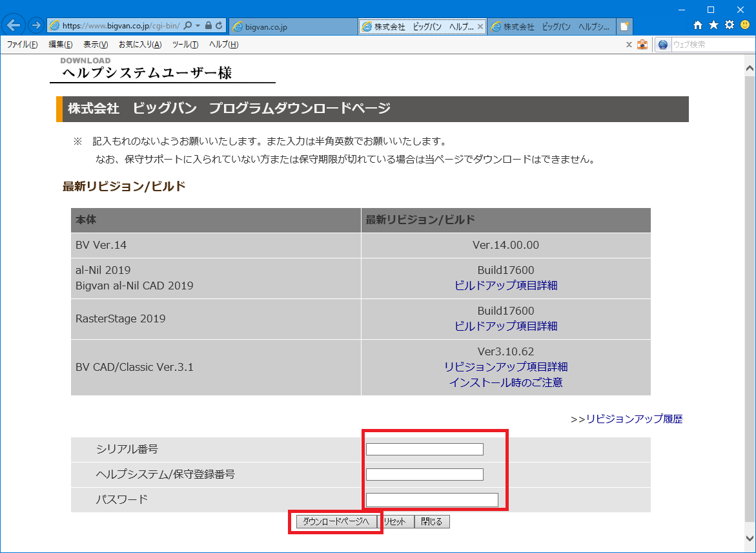Click the ヘルプシステム/保守登録番号 input field
The width and height of the screenshot is (756, 553).
(424, 474)
